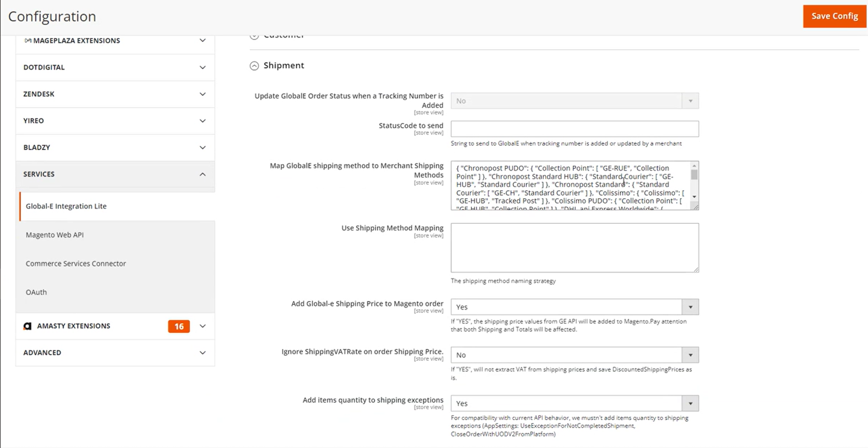Collapse Shipment using its circular arrow icon
Image resolution: width=868 pixels, height=448 pixels.
click(254, 66)
